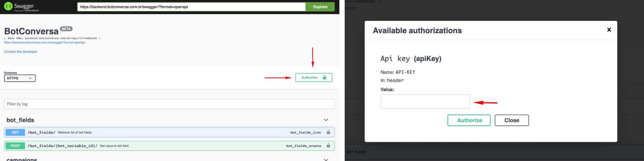The image size is (644, 161).
Task: Click the Close button in the dialog
Action: click(511, 120)
